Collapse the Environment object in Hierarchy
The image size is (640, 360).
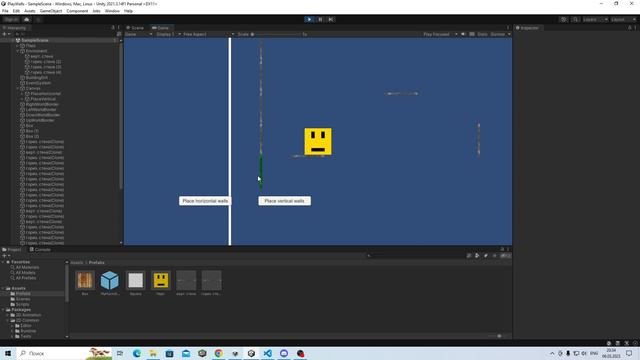pyautogui.click(x=18, y=51)
